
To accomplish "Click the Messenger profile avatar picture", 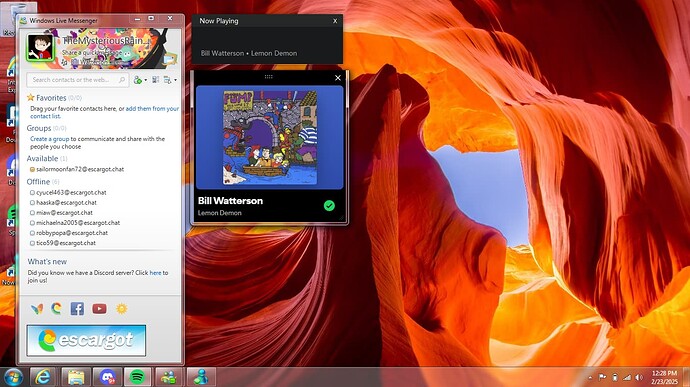I will 40,47.
